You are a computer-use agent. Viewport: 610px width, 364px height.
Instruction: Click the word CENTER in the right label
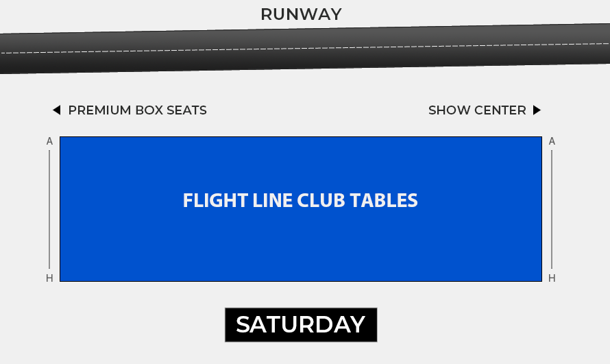click(503, 110)
